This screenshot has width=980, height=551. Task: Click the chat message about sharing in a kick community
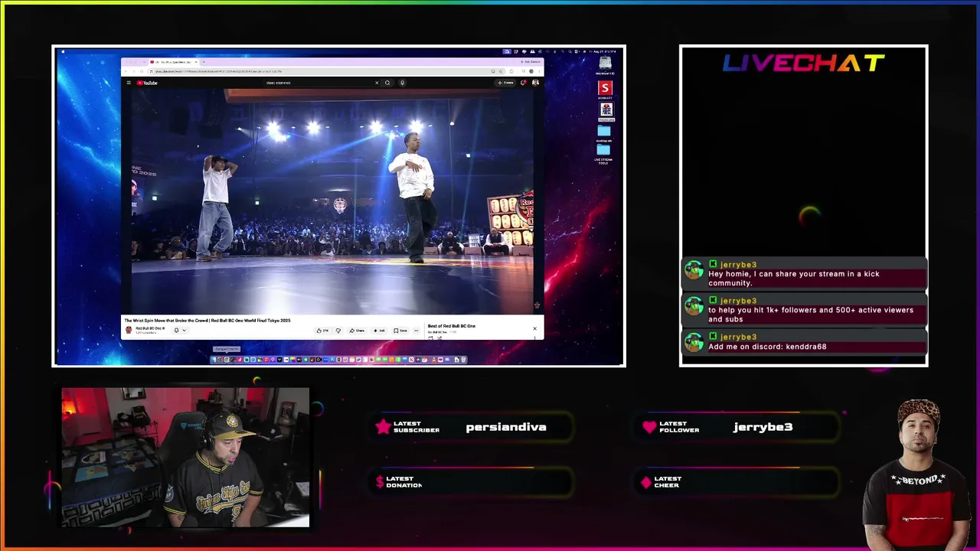803,274
